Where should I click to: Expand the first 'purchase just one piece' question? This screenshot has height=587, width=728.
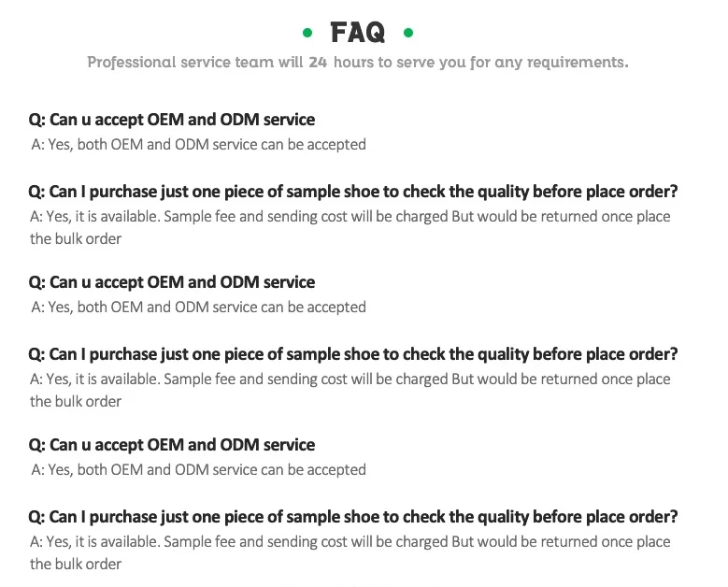(353, 192)
